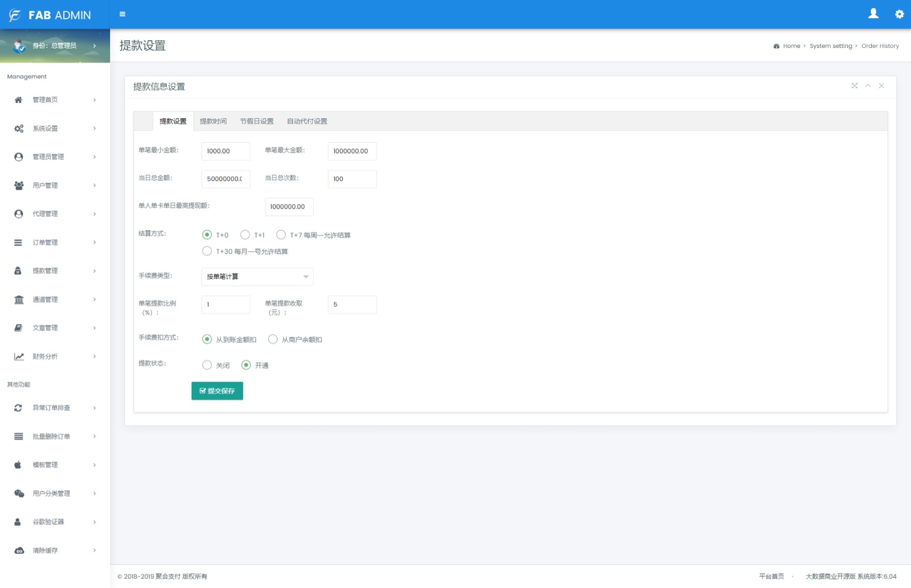Screen dimensions: 911x588
Task: Click the home icon for 管理首页
Action: [x=18, y=100]
